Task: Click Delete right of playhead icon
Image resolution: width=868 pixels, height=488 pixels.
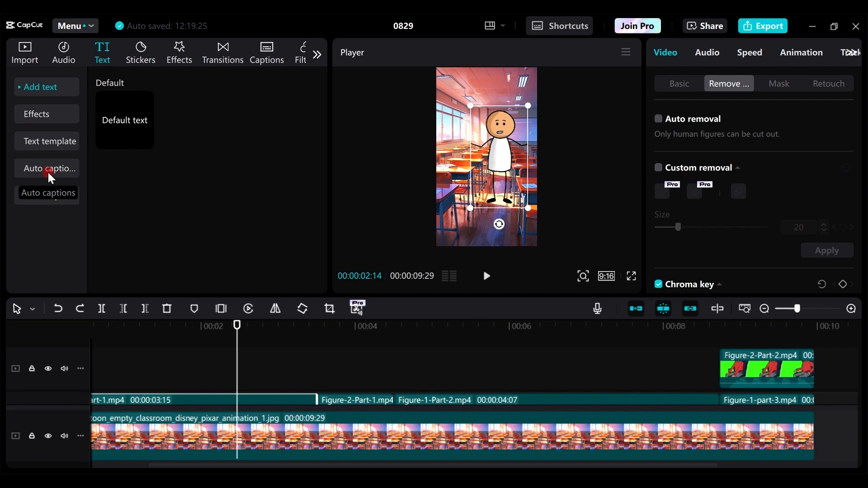Action: pyautogui.click(x=145, y=309)
